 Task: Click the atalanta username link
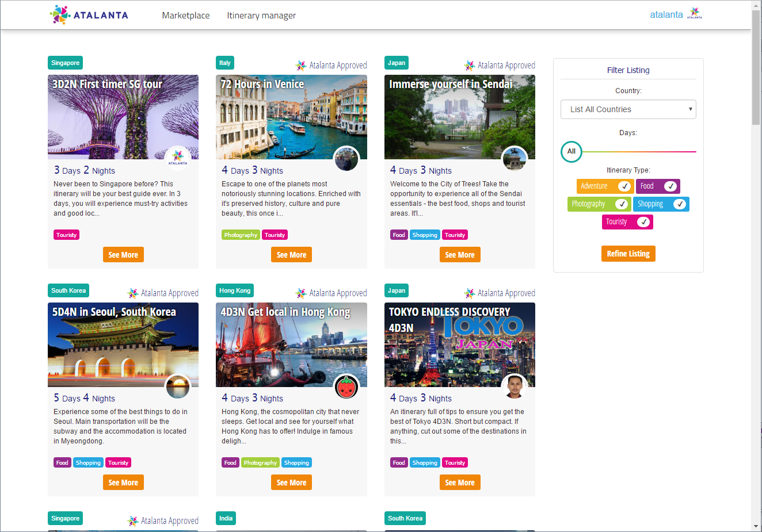pyautogui.click(x=666, y=14)
